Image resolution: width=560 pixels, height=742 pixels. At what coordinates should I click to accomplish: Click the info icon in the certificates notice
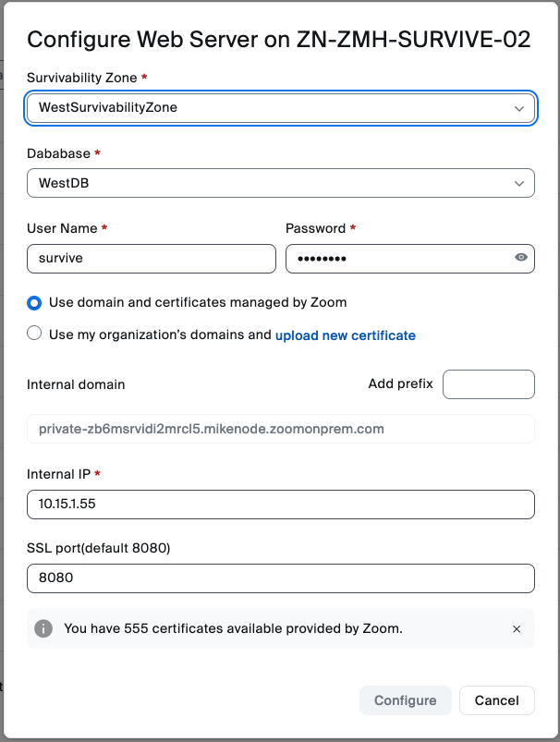pos(43,628)
